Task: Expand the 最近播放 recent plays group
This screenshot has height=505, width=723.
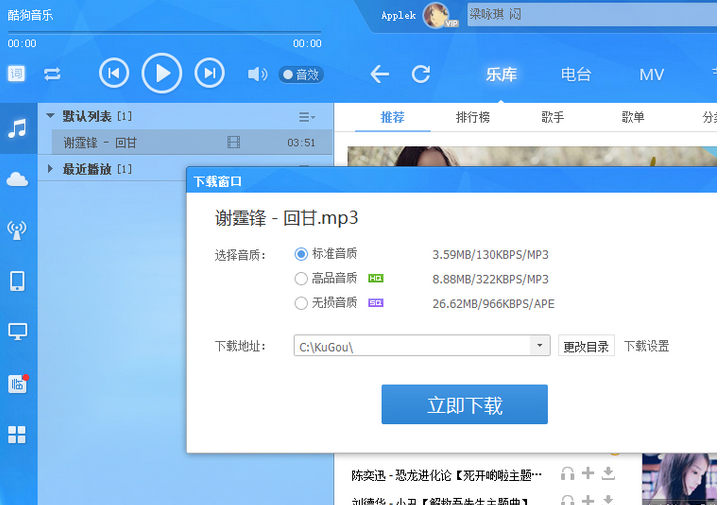Action: click(x=50, y=169)
